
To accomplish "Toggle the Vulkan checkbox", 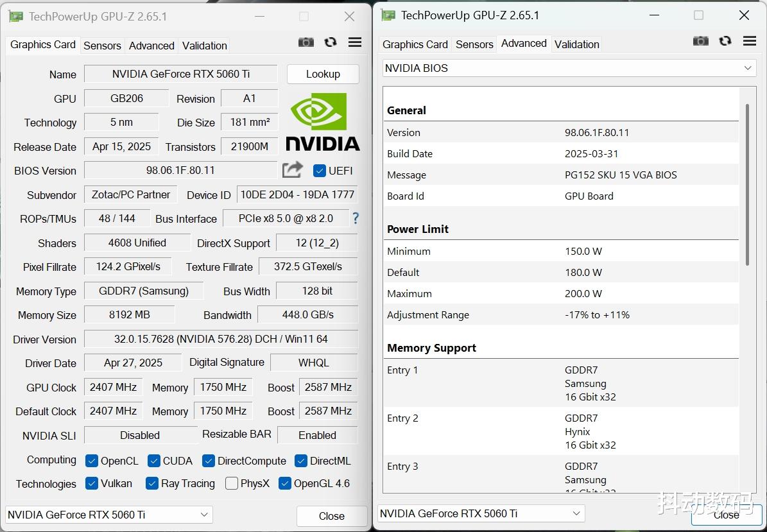I will (x=92, y=483).
